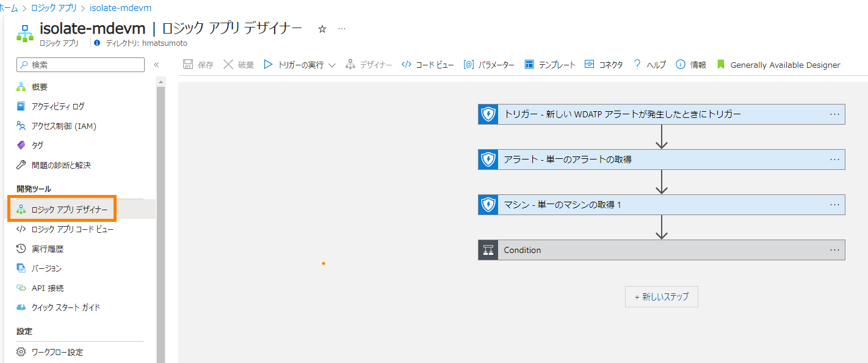Collapse the sidebar with the double chevron
Image resolution: width=868 pixels, height=363 pixels.
coord(156,65)
